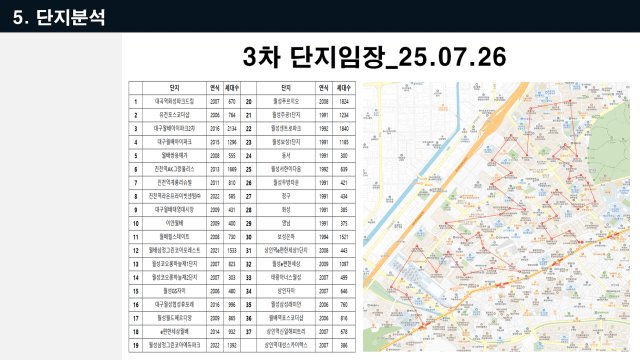Click the complex name in row 16
This screenshot has width=640, height=360.
174,304
